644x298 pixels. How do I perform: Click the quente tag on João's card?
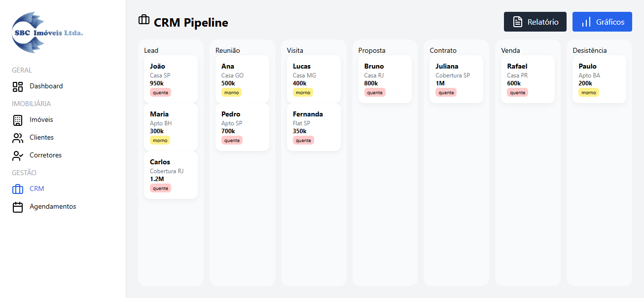pyautogui.click(x=160, y=92)
